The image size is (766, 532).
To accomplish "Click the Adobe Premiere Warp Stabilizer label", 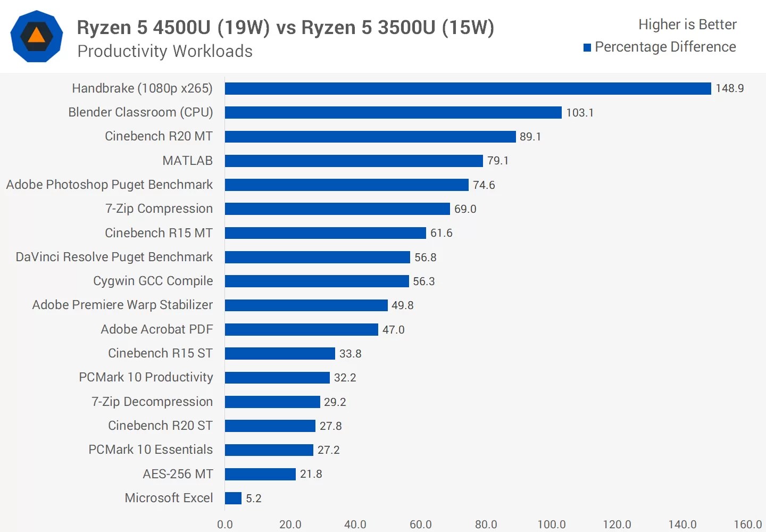I will tap(122, 305).
